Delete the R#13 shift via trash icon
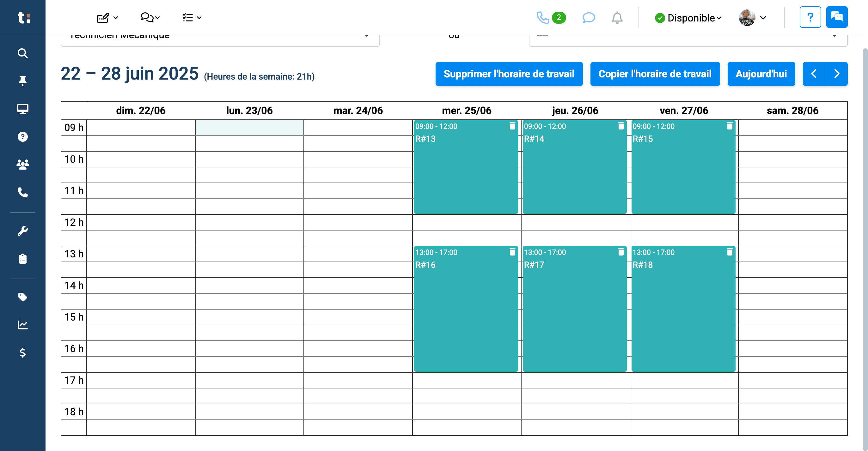868x451 pixels. 512,126
